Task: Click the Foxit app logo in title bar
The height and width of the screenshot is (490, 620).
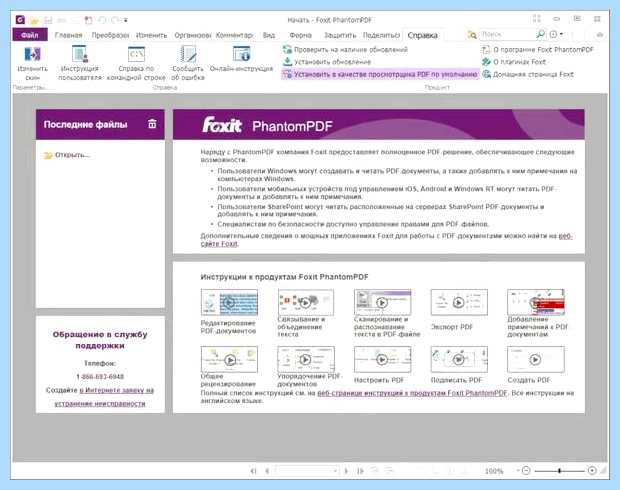Action: (20, 19)
